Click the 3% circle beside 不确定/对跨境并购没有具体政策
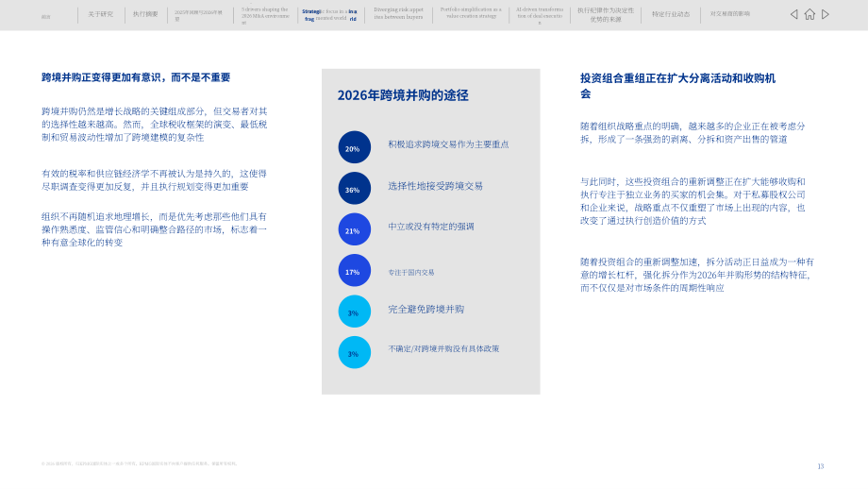 [355, 352]
